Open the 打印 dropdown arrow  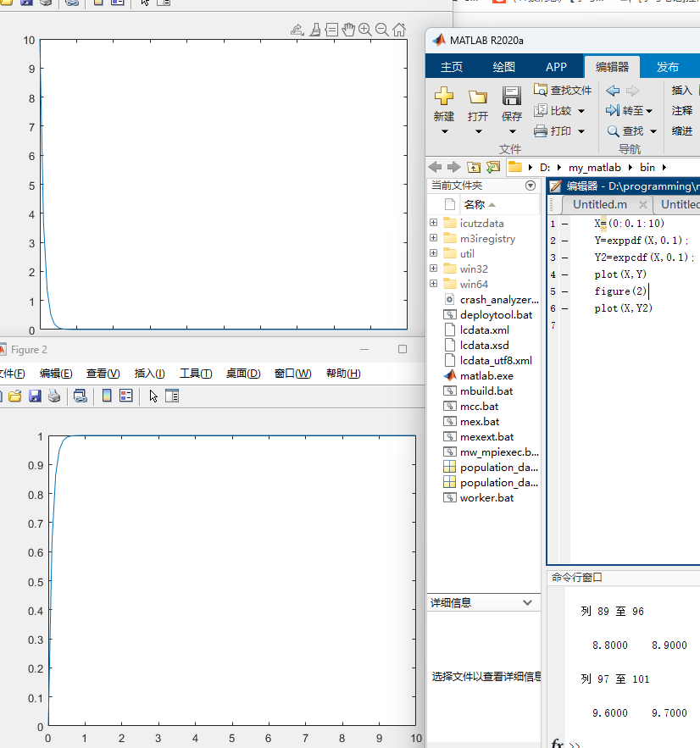point(581,131)
